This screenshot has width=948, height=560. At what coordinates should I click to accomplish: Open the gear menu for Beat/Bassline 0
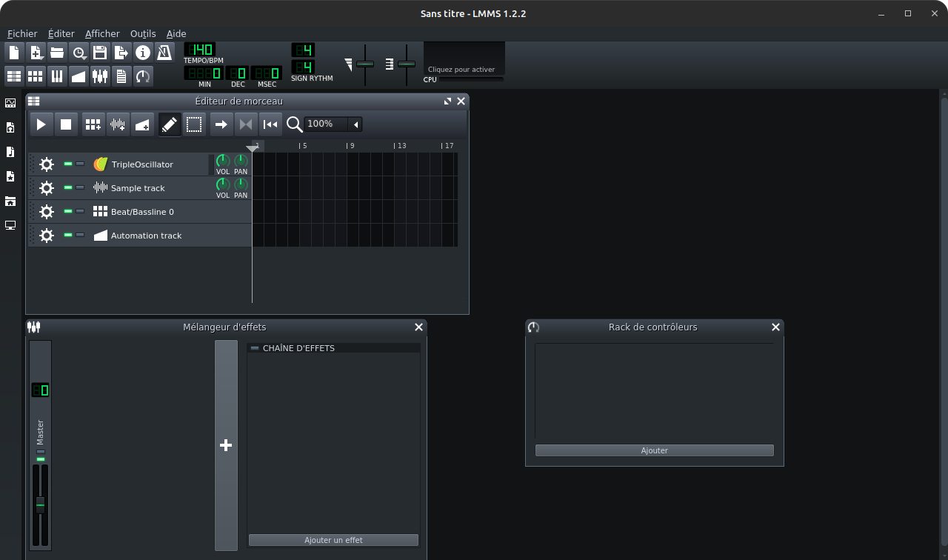[x=47, y=212]
